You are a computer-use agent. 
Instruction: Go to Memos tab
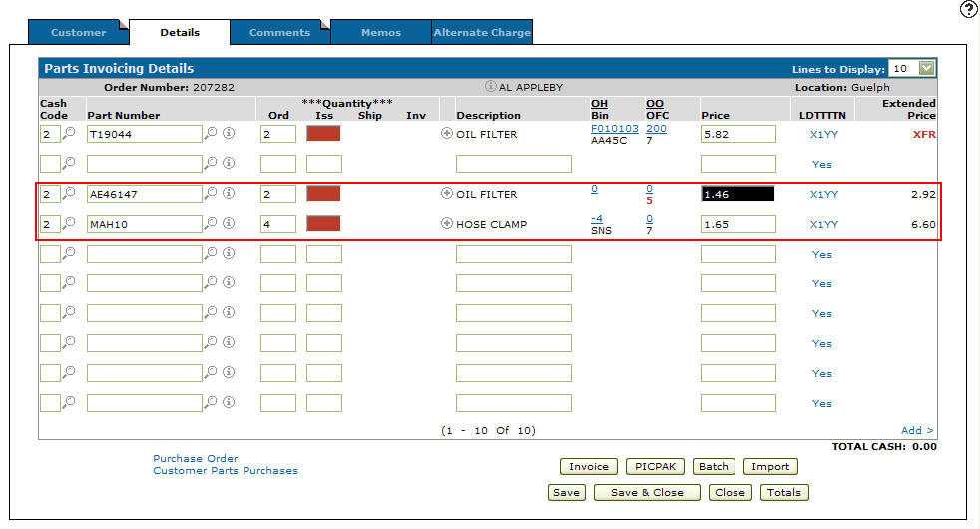[380, 33]
